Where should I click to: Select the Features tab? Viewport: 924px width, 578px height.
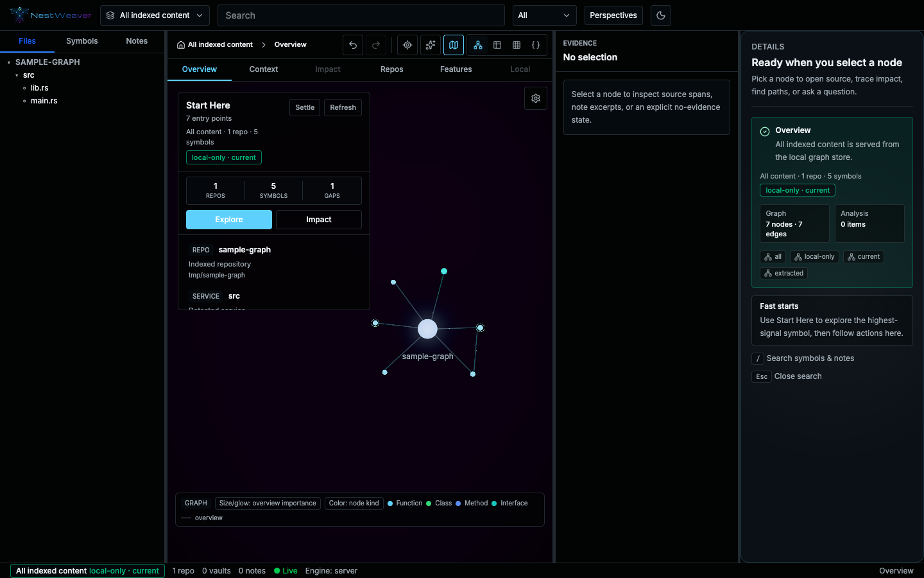456,69
